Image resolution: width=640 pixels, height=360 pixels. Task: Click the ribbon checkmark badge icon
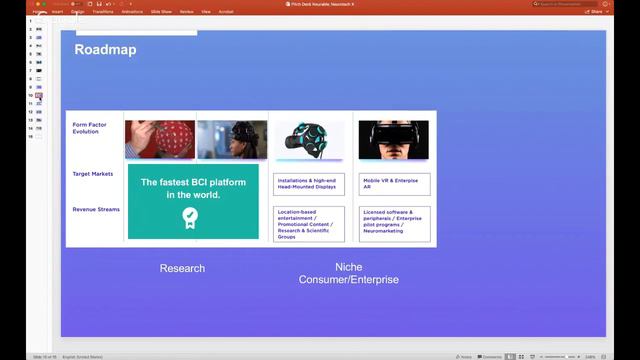pos(190,218)
